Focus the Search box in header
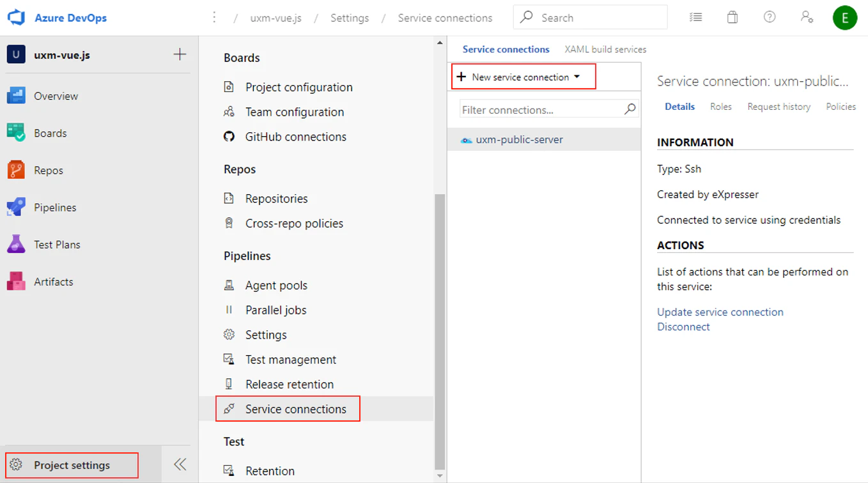 click(590, 18)
